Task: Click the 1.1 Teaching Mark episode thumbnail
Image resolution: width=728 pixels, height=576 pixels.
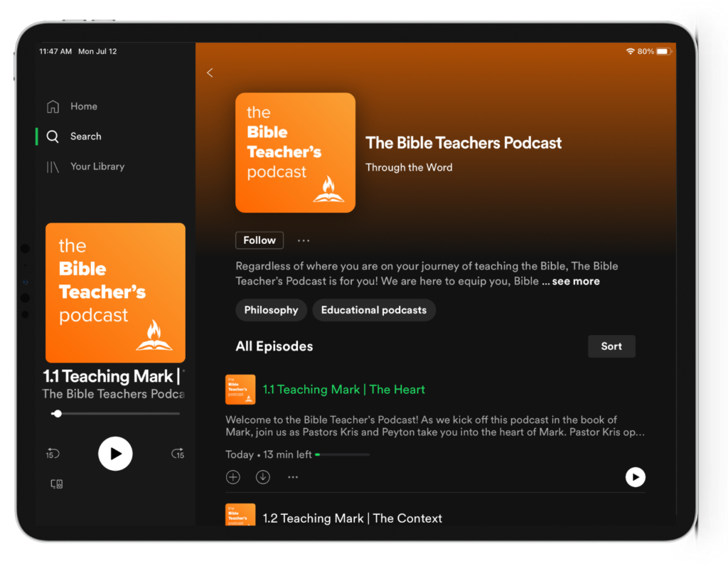Action: (x=240, y=389)
